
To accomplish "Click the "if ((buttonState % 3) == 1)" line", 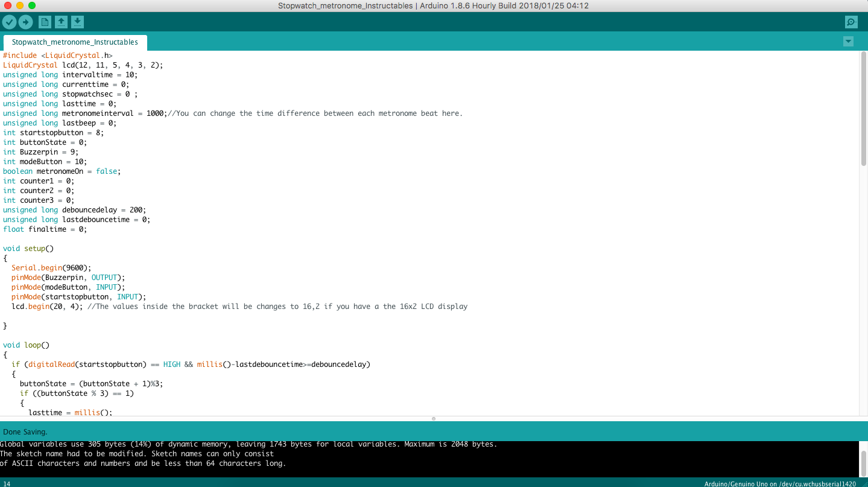I will tap(77, 393).
